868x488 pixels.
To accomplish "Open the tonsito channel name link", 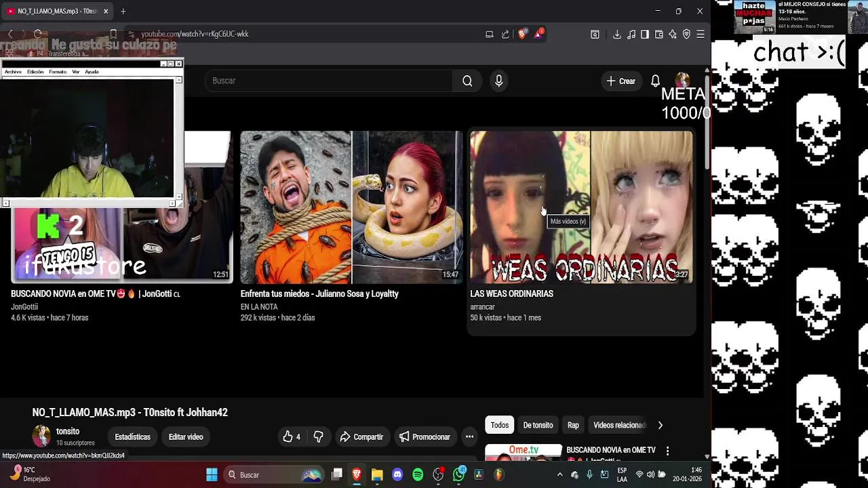I will pyautogui.click(x=68, y=431).
